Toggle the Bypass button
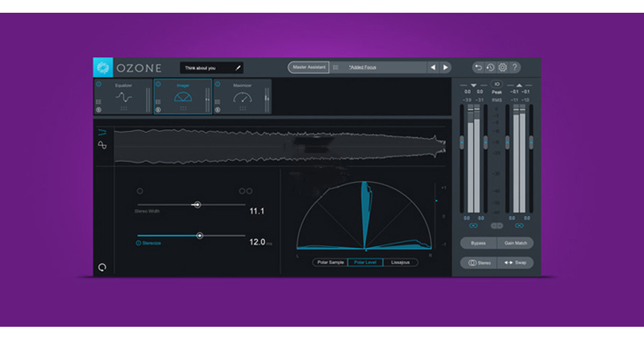644x338 pixels. 479,243
